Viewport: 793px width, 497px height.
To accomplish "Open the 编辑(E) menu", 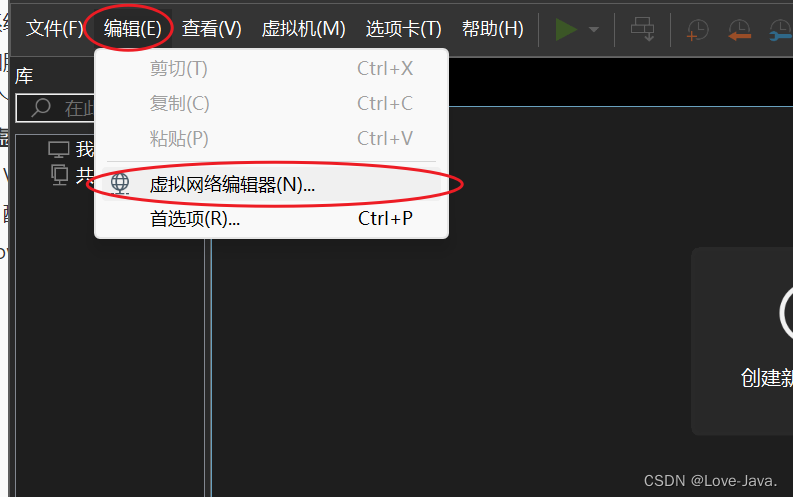I will [133, 29].
